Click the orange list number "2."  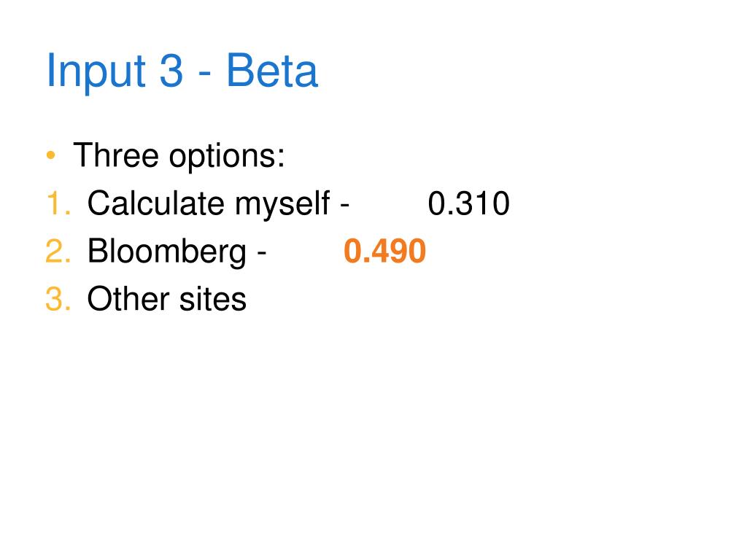[58, 251]
